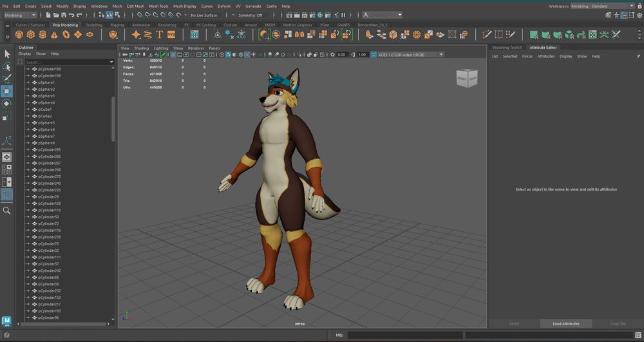This screenshot has width=644, height=342.
Task: Click the Open Scene folder icon
Action: [56, 15]
